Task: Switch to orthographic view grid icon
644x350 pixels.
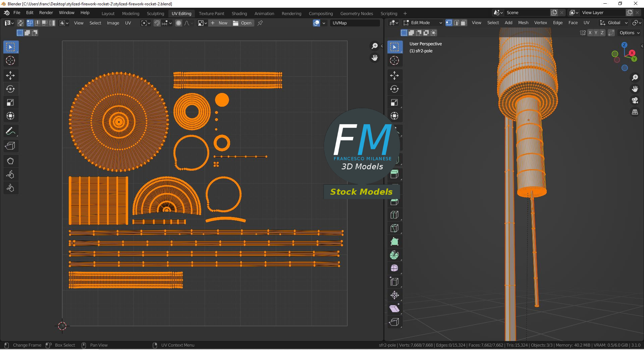Action: (x=635, y=112)
